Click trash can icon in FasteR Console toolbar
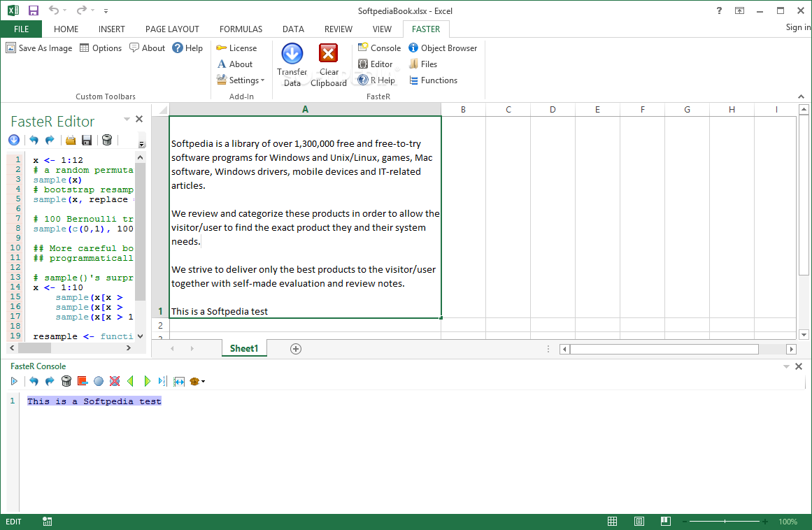This screenshot has width=812, height=530. coord(66,382)
